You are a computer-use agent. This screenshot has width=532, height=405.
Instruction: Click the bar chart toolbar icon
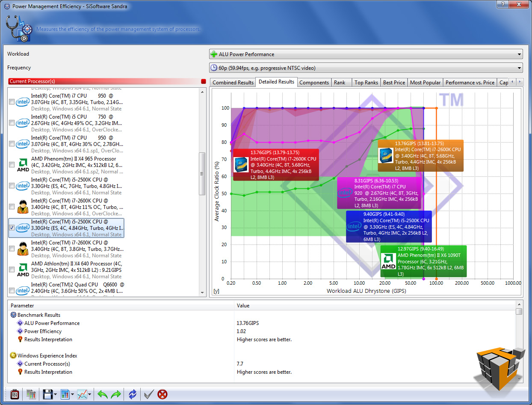(x=65, y=394)
